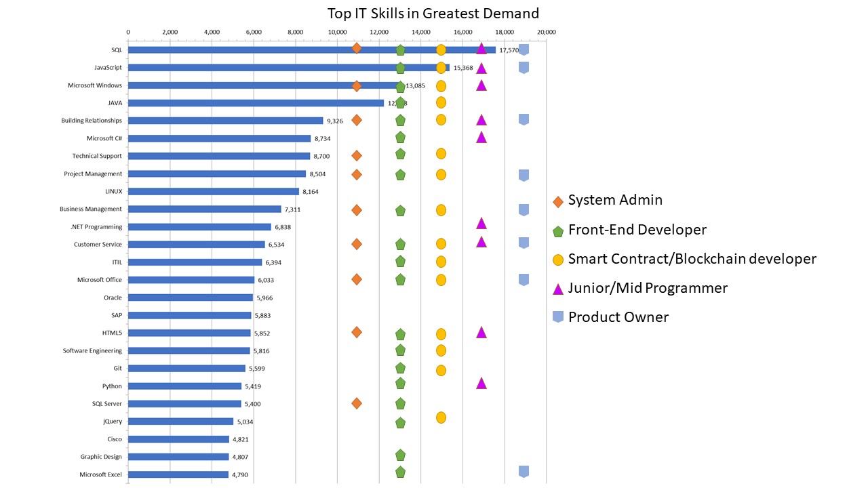This screenshot has height=488, width=868.
Task: Click the blue bar for LINUX
Action: [x=214, y=191]
